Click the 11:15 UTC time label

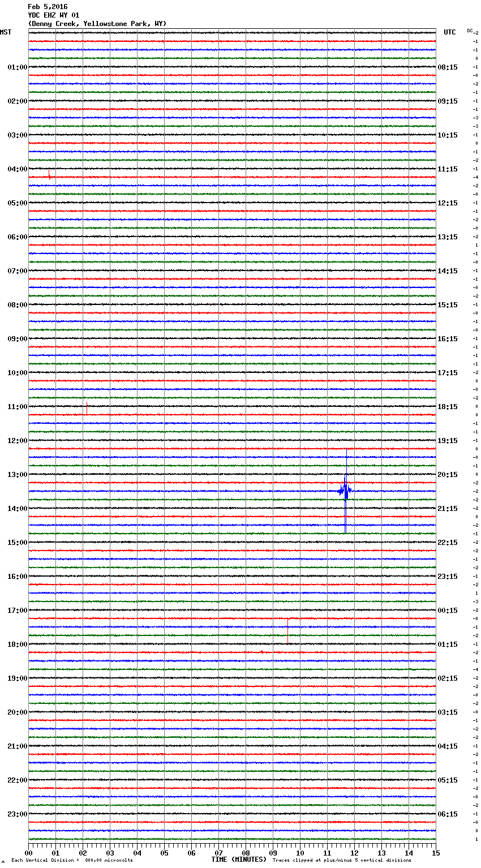[x=448, y=169]
